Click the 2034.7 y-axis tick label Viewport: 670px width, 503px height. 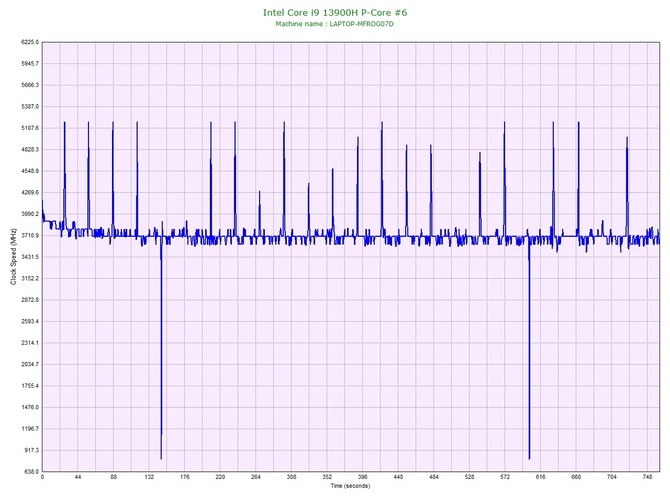30,364
